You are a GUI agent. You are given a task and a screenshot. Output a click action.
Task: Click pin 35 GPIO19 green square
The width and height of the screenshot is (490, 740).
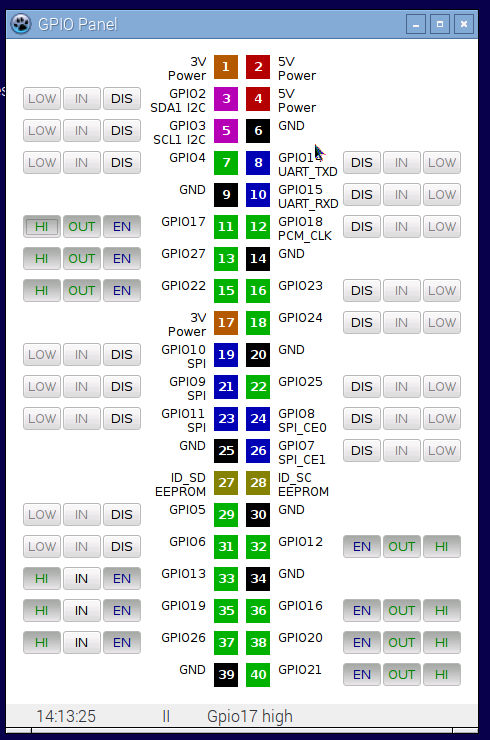[226, 611]
